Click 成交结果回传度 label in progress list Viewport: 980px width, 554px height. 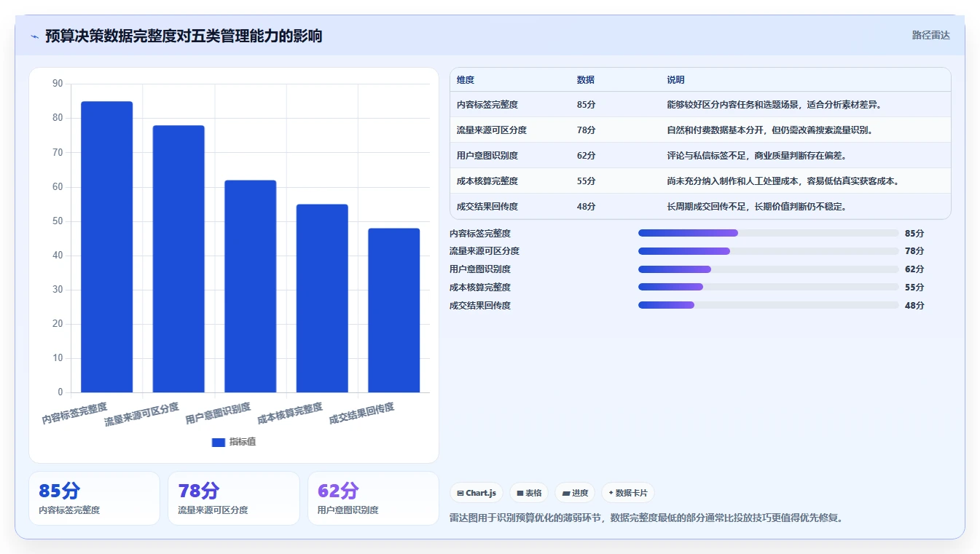tap(480, 306)
